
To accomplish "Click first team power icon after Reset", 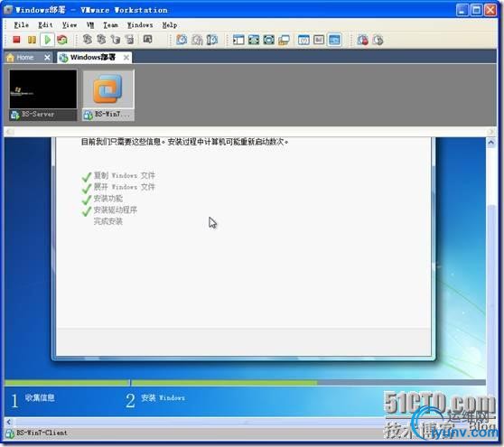I will pyautogui.click(x=87, y=39).
